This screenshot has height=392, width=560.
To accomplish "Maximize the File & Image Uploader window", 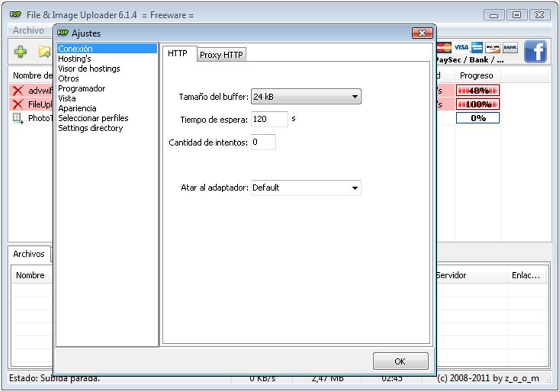I will [x=517, y=15].
